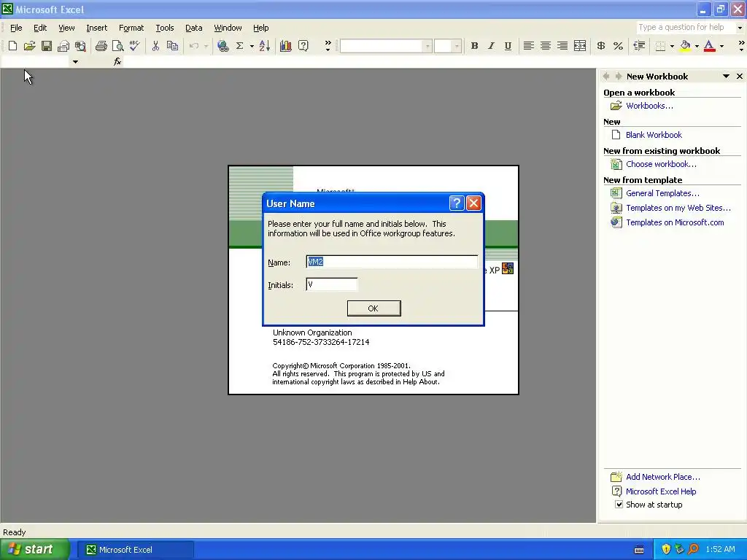Print using the printer icon

coord(101,46)
